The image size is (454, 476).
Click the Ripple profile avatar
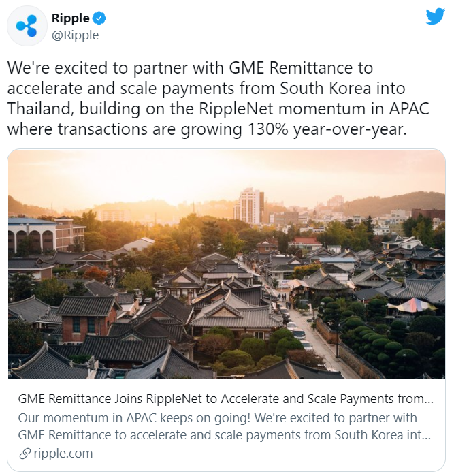point(27,26)
